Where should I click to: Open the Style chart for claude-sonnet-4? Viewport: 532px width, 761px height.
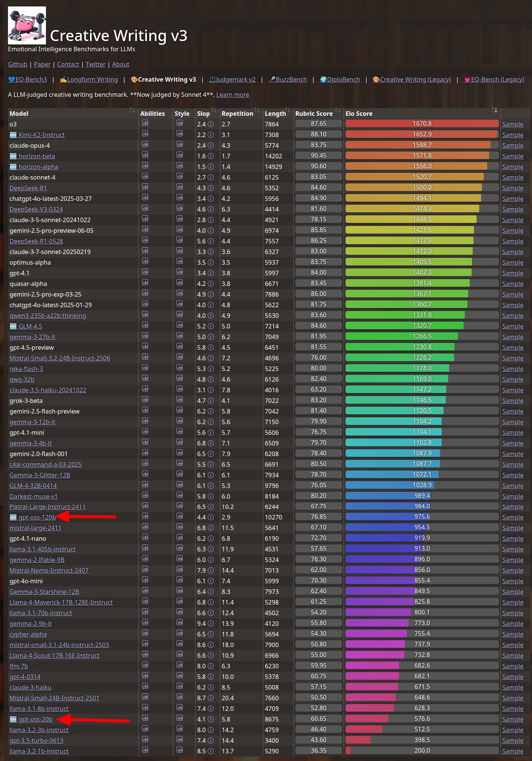coord(180,176)
